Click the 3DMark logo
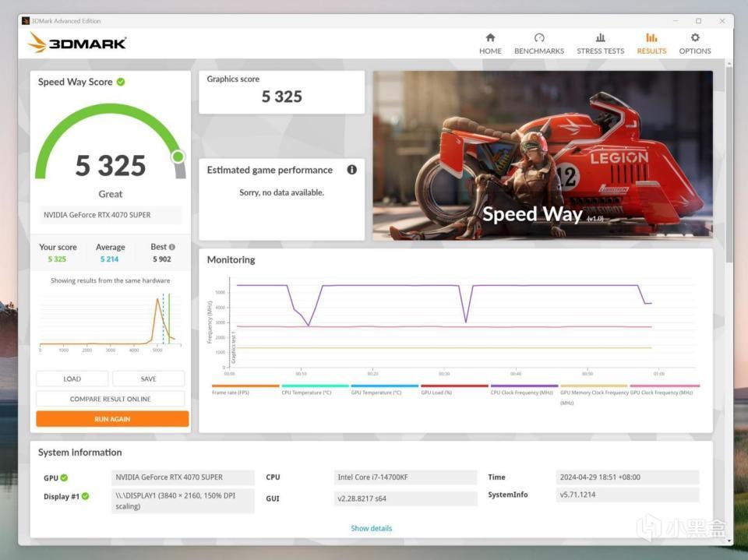The image size is (748, 560). tap(77, 43)
